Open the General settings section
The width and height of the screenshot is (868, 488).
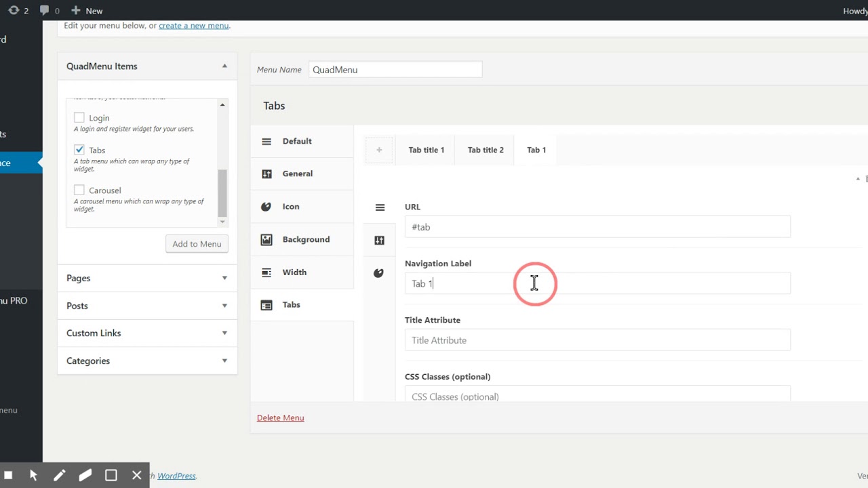tap(302, 174)
